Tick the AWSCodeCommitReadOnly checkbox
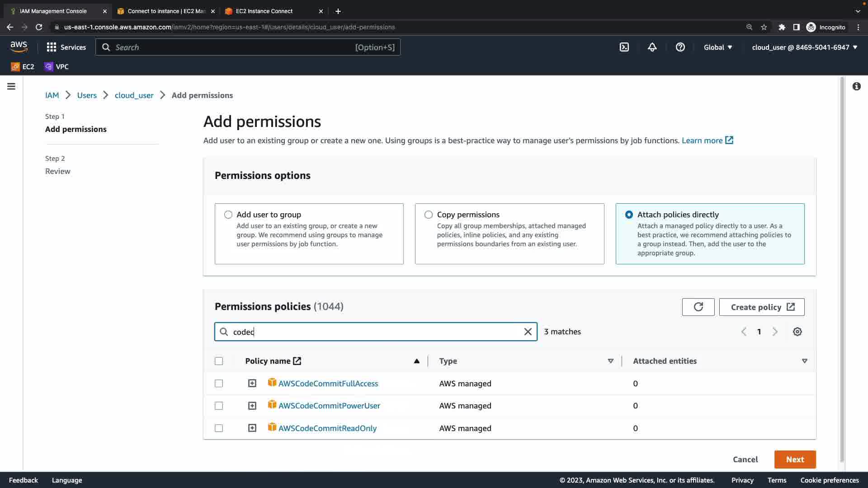The image size is (868, 488). (219, 428)
